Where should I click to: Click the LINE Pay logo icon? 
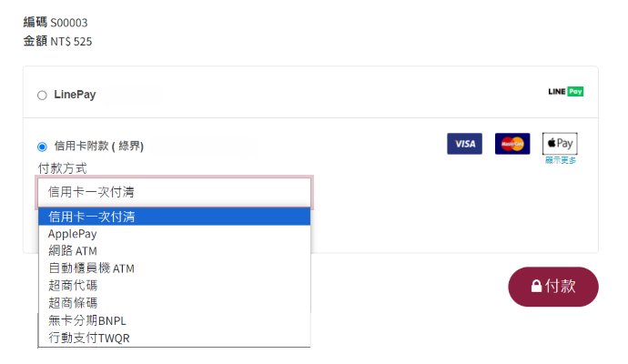[x=565, y=92]
